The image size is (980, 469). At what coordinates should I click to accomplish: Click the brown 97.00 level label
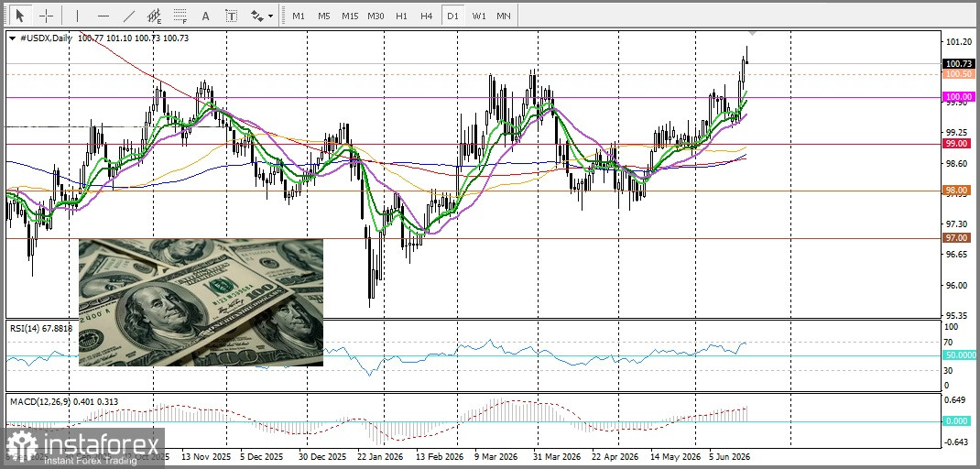(x=959, y=237)
